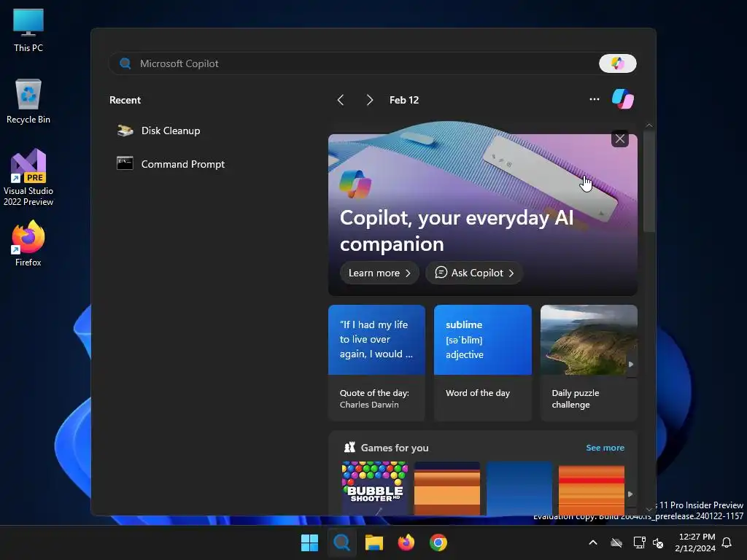Click the Games for you chess icon

(349, 447)
